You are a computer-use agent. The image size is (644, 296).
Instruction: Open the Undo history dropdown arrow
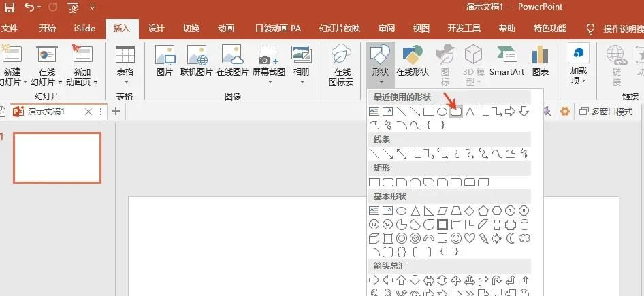tap(39, 7)
